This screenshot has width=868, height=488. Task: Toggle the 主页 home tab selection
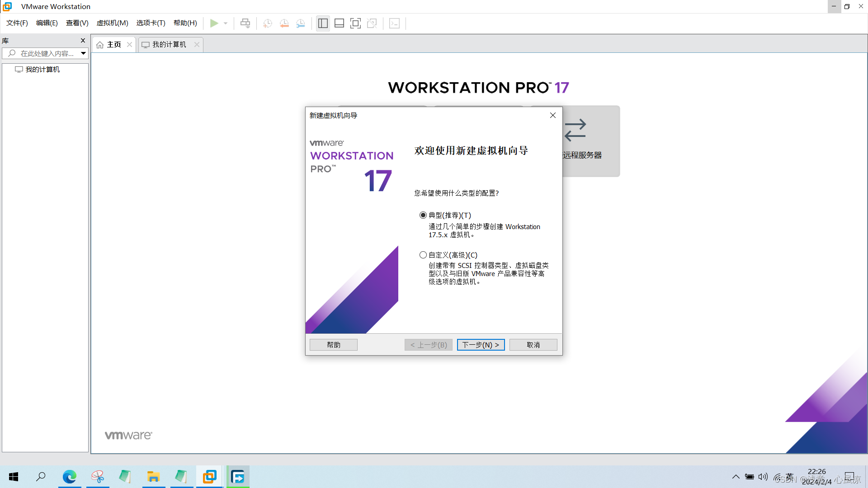tap(113, 44)
